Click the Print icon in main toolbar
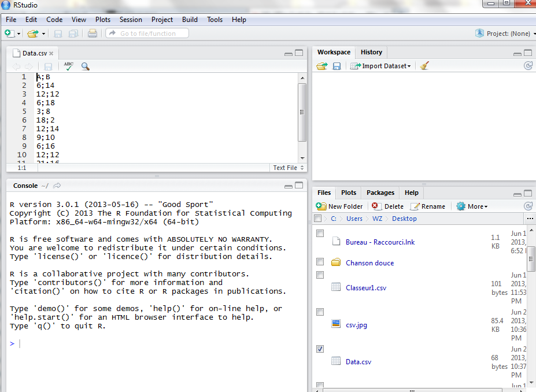 pos(93,34)
